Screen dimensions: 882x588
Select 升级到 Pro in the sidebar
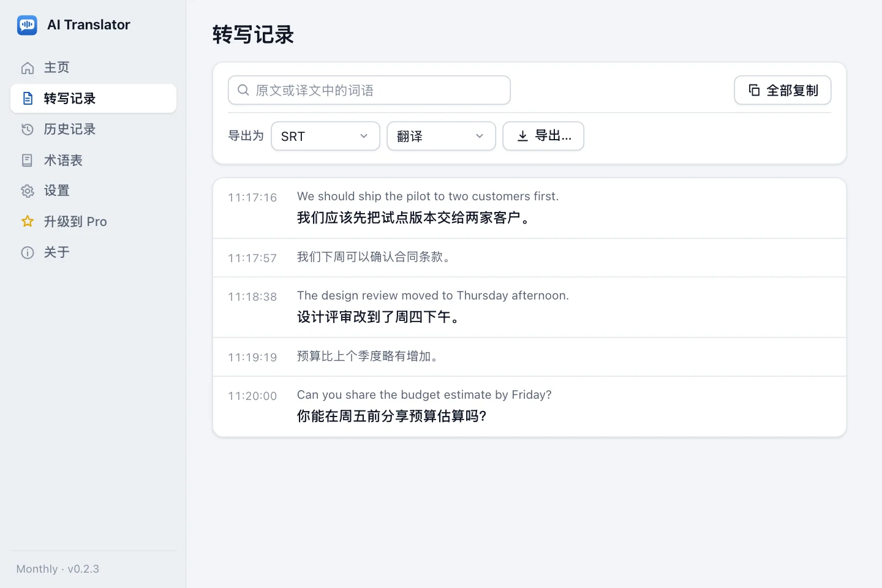93,221
